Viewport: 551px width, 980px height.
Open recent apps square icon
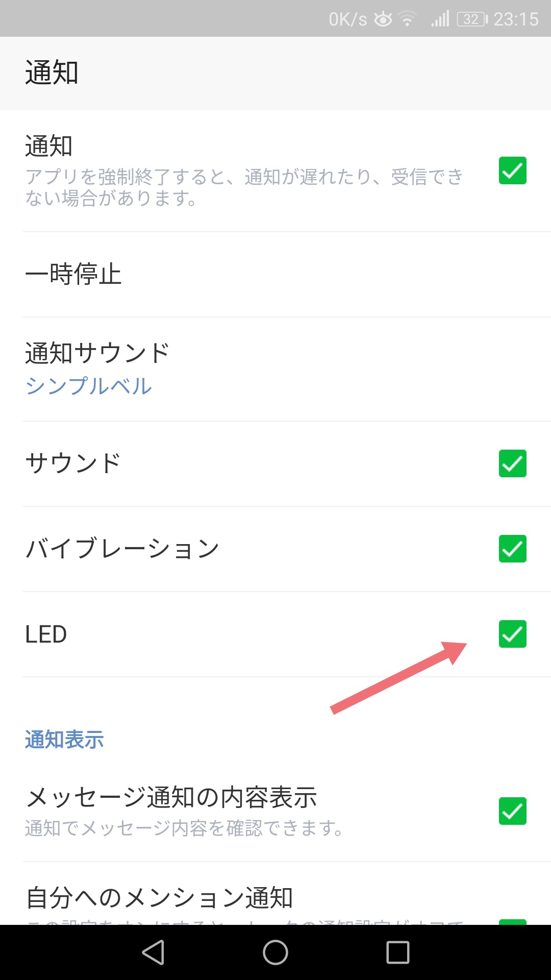point(397,952)
